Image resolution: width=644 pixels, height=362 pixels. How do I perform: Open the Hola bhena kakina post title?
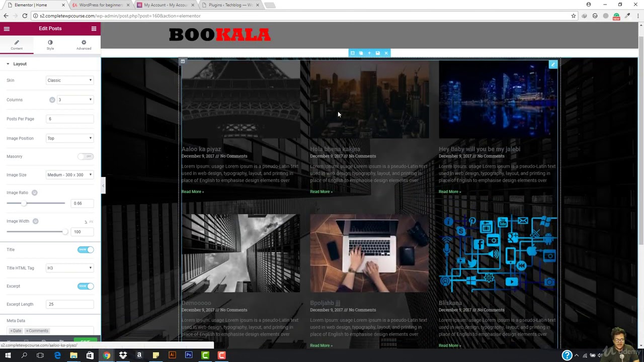coord(335,149)
